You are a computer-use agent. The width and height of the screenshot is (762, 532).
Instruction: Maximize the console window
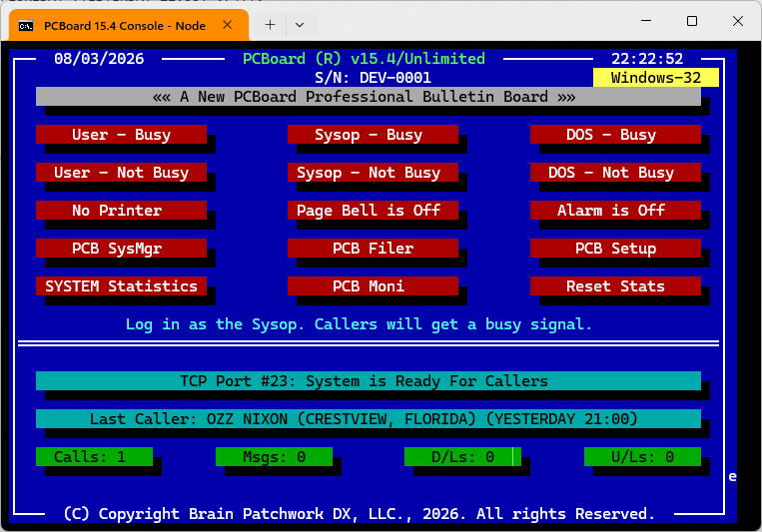point(692,21)
